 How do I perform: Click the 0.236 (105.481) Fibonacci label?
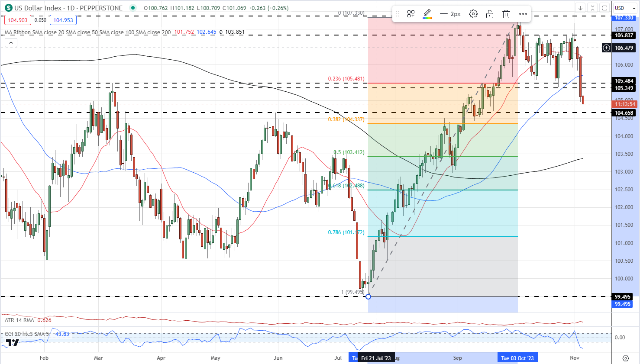click(x=346, y=79)
